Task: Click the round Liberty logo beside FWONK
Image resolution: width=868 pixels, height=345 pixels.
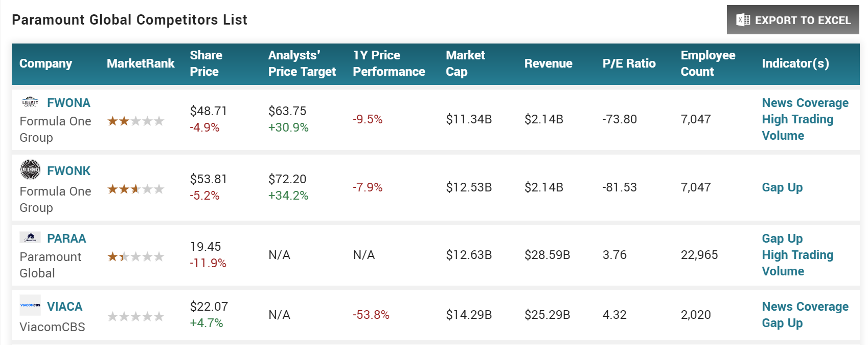Action: coord(30,169)
